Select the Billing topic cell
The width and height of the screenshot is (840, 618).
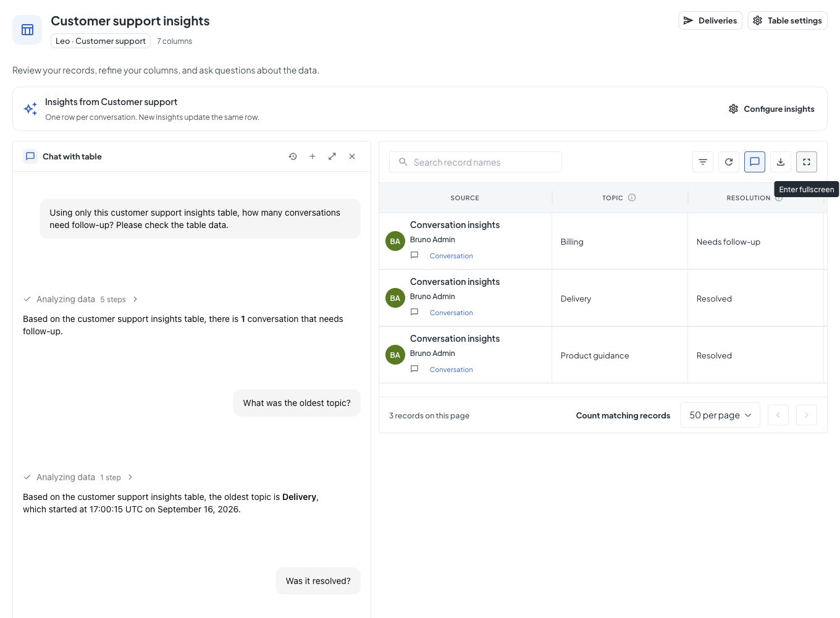coord(619,242)
